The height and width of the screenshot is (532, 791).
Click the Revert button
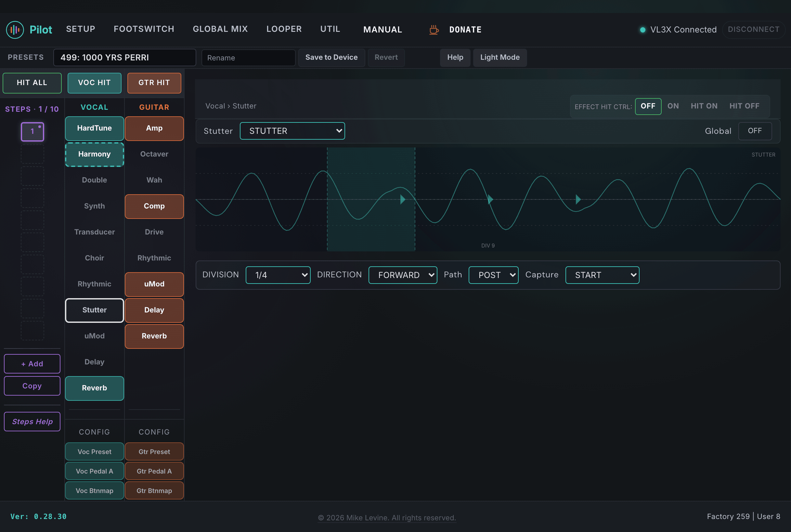point(386,58)
